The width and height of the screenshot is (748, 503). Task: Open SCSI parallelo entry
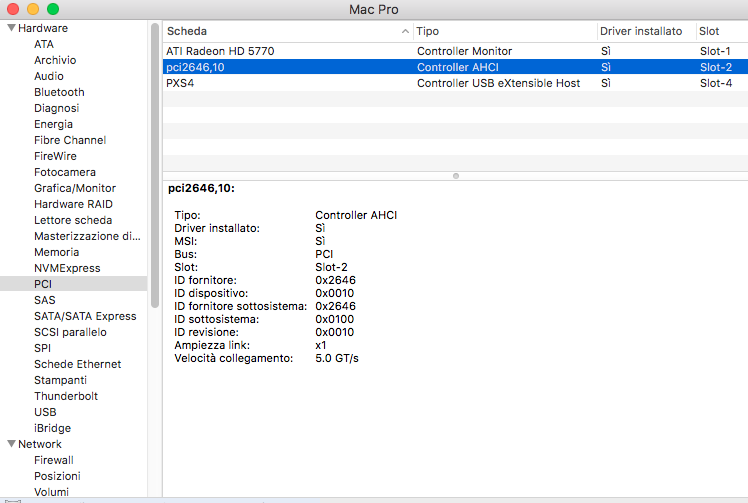coord(70,332)
